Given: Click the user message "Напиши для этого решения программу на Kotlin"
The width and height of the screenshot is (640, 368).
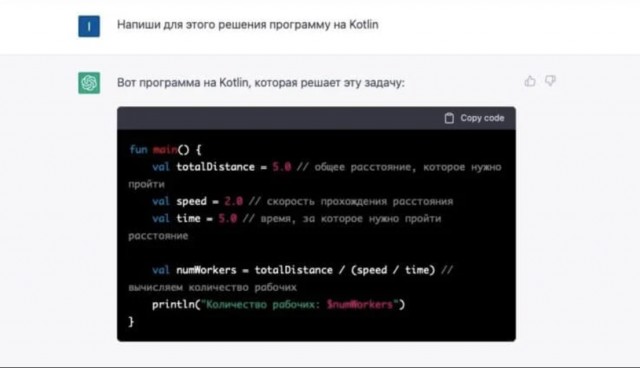Looking at the screenshot, I should [248, 24].
